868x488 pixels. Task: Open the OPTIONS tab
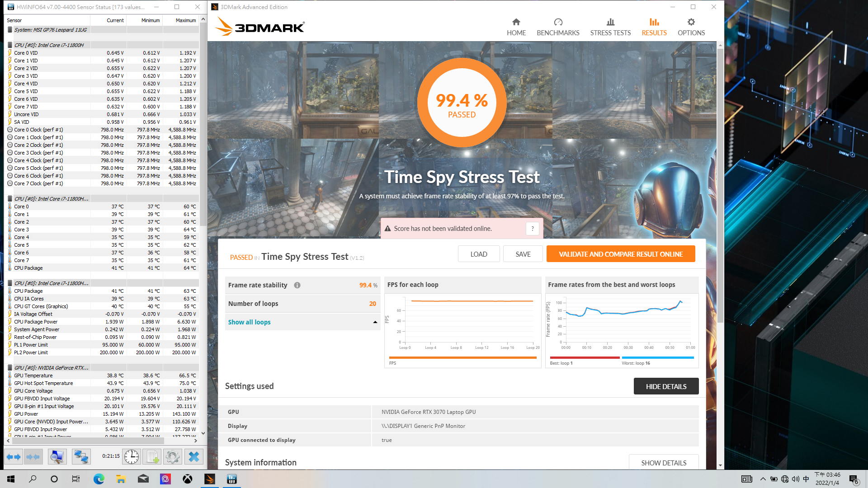tap(691, 27)
